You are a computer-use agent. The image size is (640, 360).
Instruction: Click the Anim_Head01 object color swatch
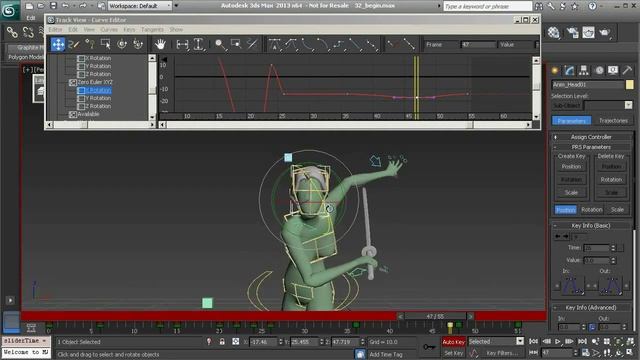coord(629,84)
